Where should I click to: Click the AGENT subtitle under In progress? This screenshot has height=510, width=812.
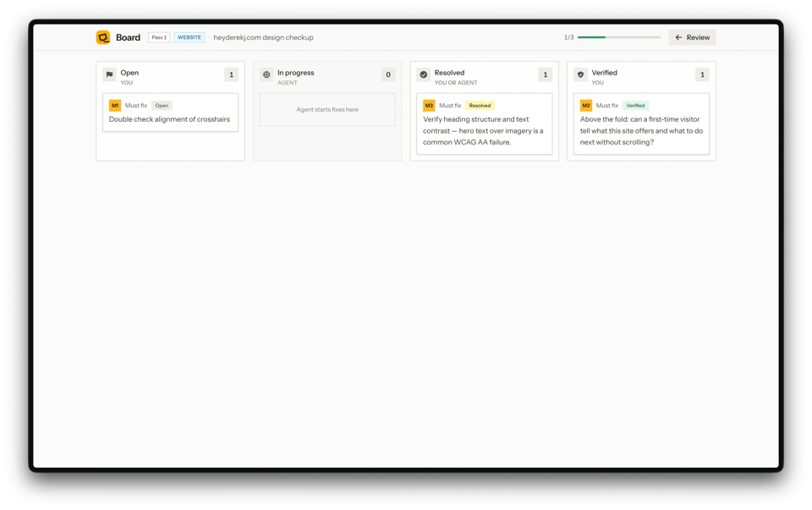(x=288, y=82)
